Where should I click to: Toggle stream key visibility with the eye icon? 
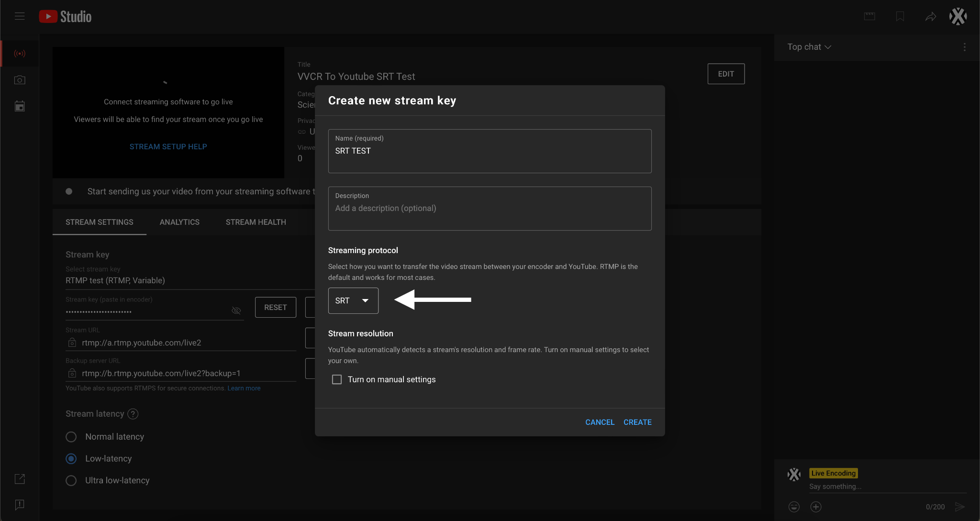point(236,310)
